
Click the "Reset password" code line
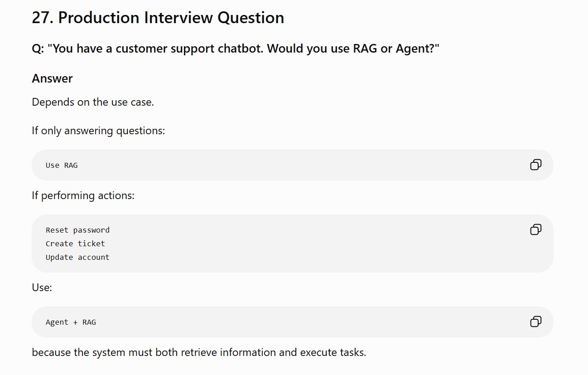click(77, 230)
